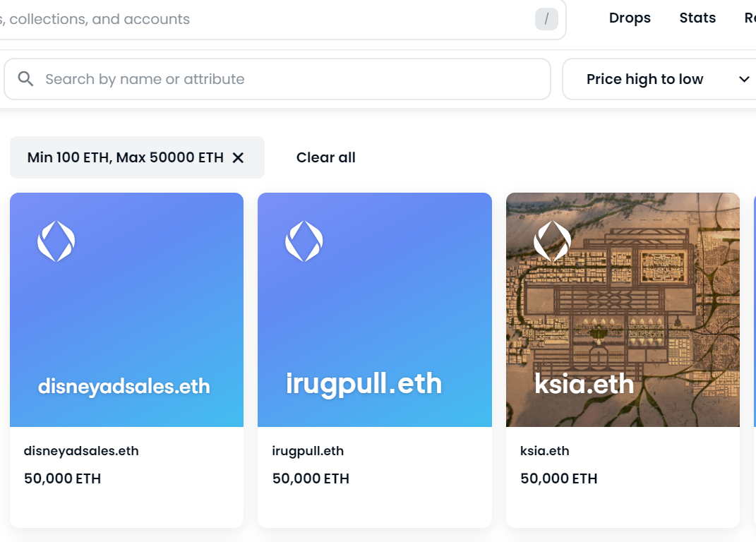Open the Price high to low dropdown
Screen dimensions: 756x542
coord(659,79)
